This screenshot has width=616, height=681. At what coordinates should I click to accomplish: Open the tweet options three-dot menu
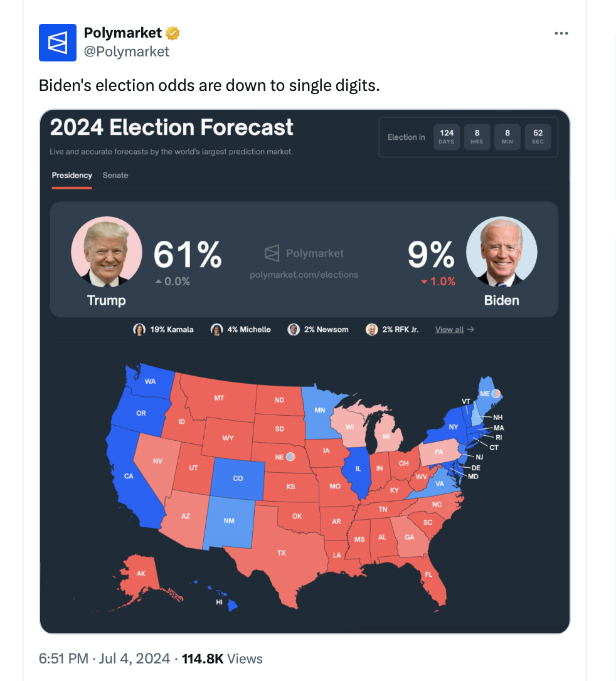[x=561, y=33]
